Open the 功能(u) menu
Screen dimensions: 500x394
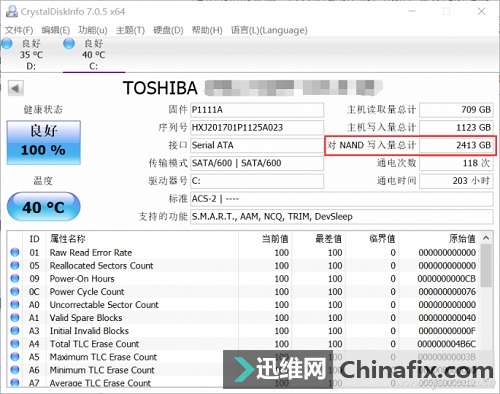click(x=93, y=30)
